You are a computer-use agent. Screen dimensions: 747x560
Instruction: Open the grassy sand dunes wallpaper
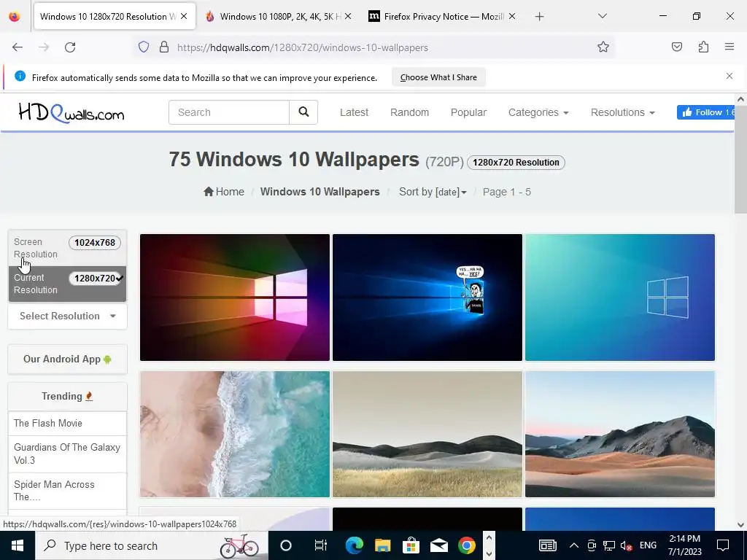pyautogui.click(x=427, y=435)
